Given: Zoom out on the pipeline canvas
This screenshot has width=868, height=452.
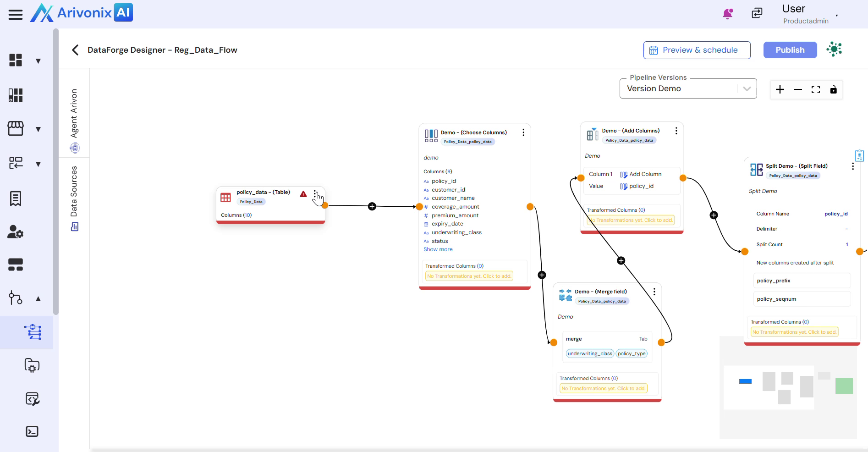Looking at the screenshot, I should point(797,89).
